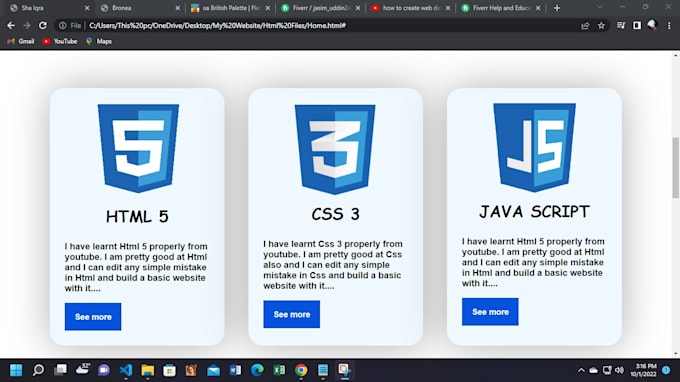The width and height of the screenshot is (680, 382).
Task: Open Mail app from taskbar
Action: pos(213,370)
